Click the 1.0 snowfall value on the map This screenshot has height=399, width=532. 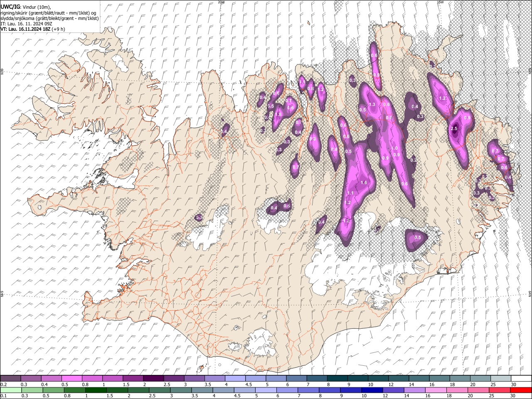pyautogui.click(x=395, y=148)
